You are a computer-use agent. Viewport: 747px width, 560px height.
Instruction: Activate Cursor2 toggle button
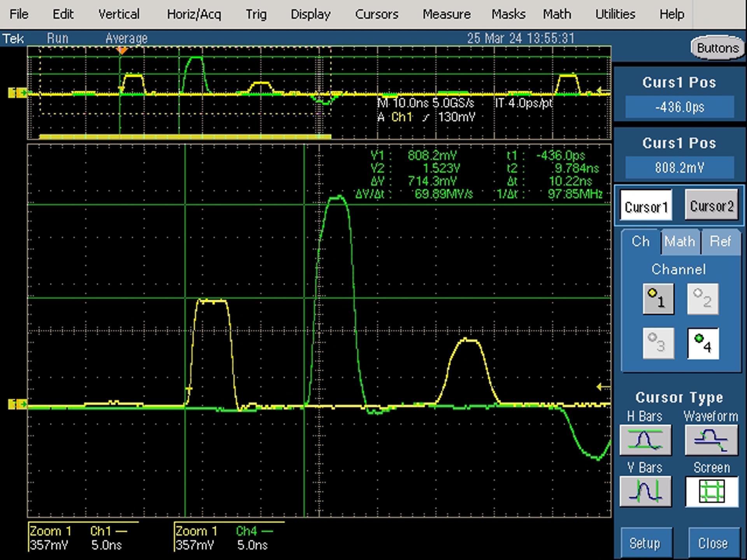click(x=712, y=206)
